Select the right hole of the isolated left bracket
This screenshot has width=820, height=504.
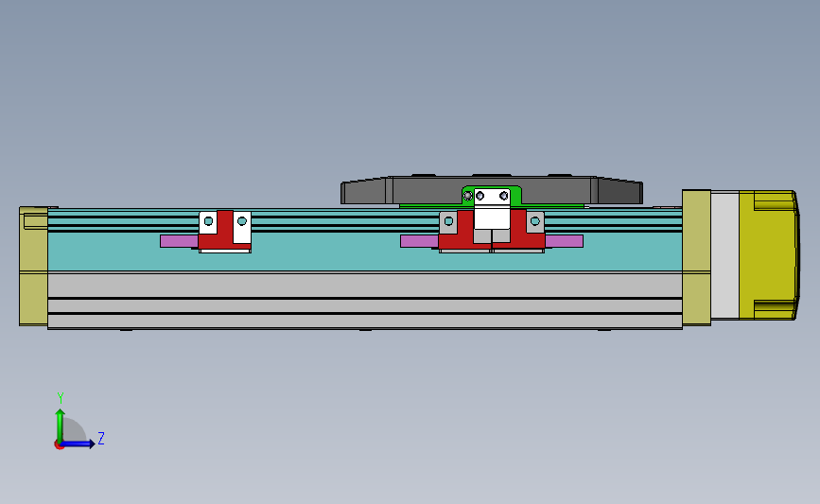coord(241,221)
